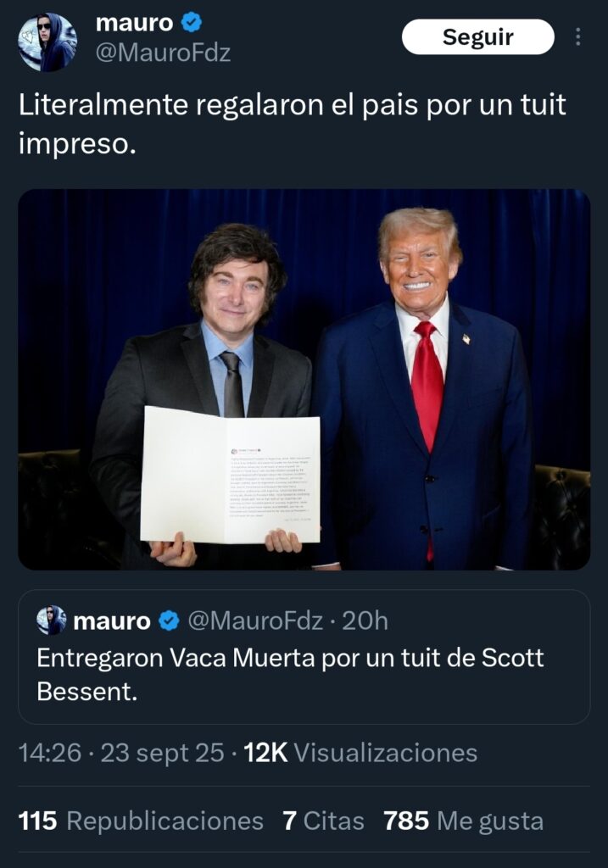This screenshot has width=608, height=868.
Task: Show the 7 Citas list
Action: tap(323, 821)
